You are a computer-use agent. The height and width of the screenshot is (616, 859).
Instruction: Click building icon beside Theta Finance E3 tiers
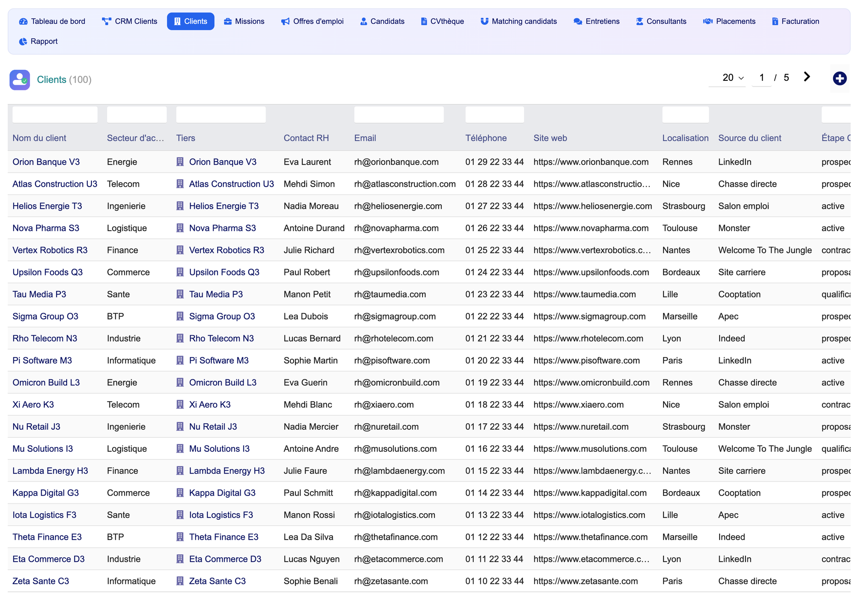(x=180, y=537)
